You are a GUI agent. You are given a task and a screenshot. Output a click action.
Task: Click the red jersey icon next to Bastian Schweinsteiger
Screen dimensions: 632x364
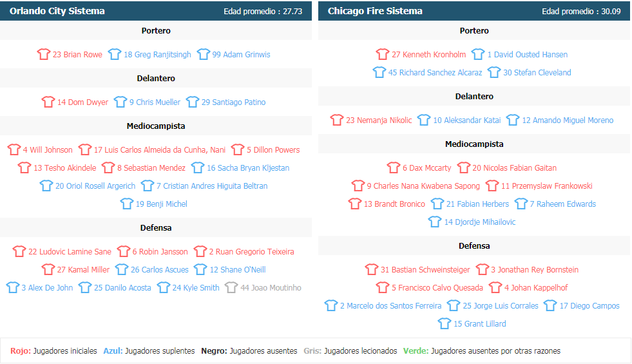click(x=371, y=269)
